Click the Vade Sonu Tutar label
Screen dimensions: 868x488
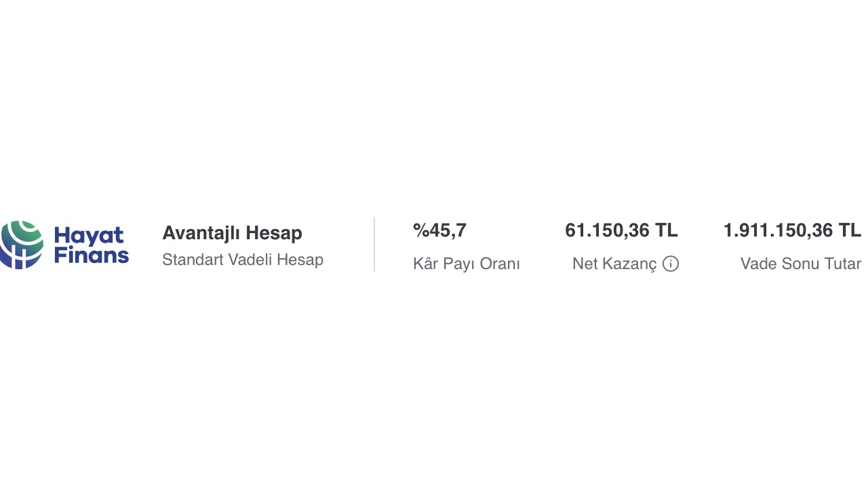[801, 264]
